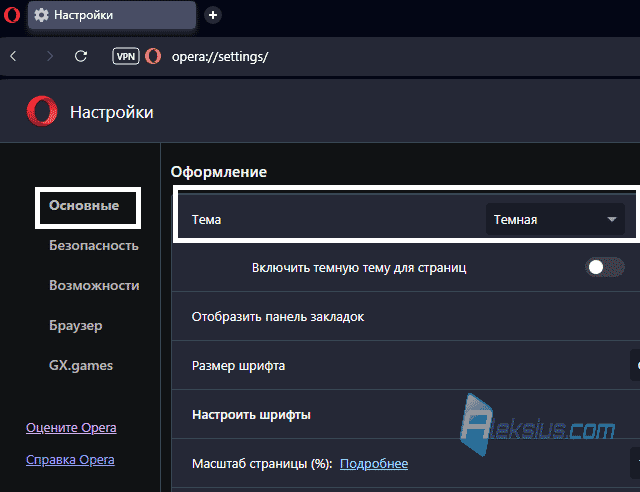Follow the Подробнее link for page zoom

[374, 464]
